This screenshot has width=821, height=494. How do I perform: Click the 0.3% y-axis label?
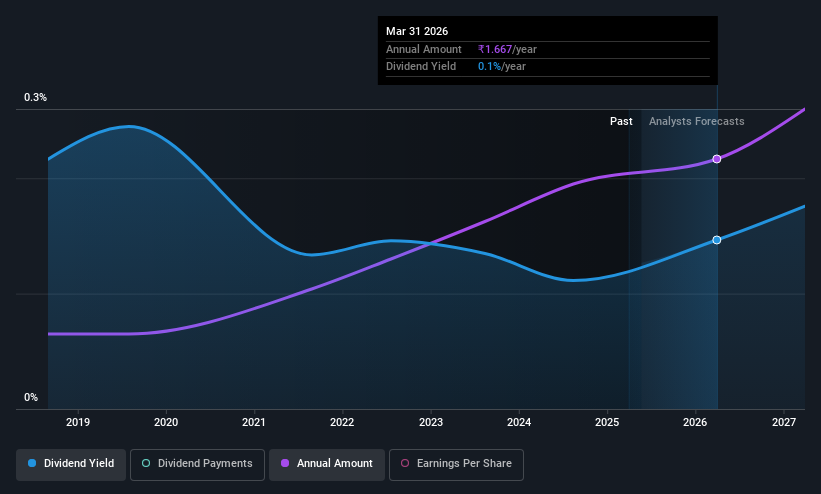[x=35, y=97]
